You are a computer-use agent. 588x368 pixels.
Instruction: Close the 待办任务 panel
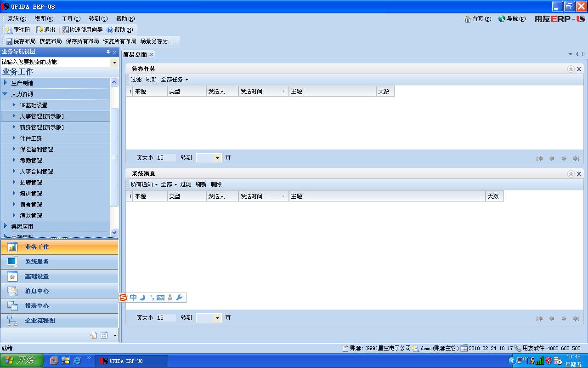(x=579, y=69)
